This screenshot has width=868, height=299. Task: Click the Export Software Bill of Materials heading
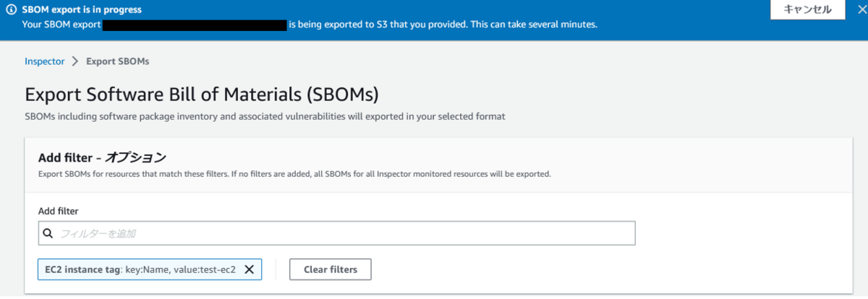tap(202, 95)
